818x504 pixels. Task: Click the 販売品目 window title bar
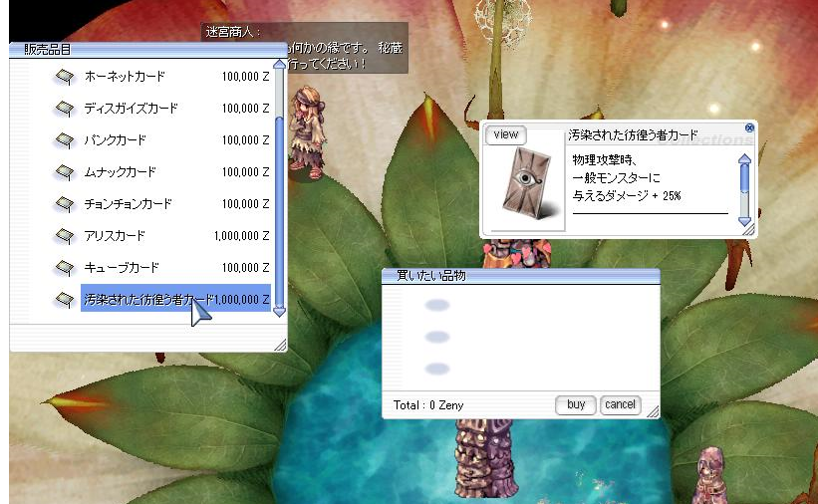[147, 50]
